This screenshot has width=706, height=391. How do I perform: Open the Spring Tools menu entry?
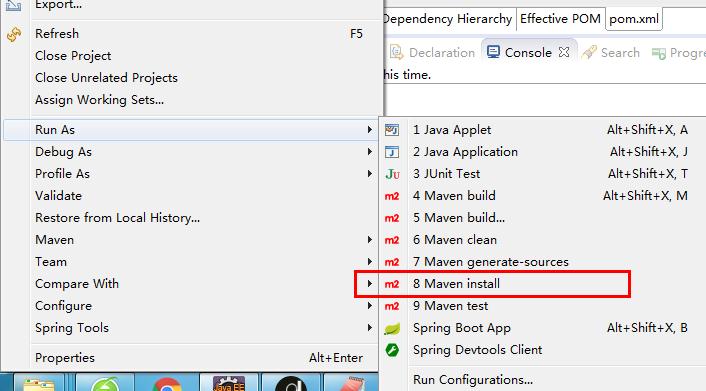point(191,328)
